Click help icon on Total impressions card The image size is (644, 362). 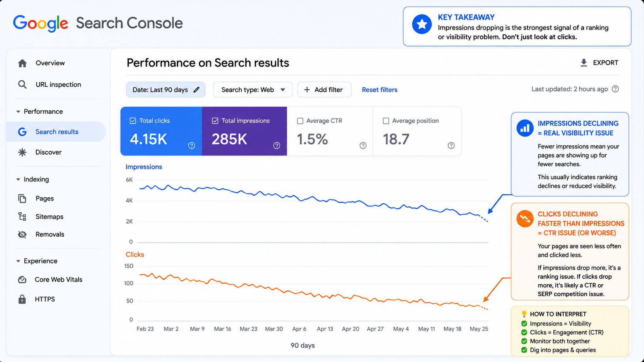point(277,145)
